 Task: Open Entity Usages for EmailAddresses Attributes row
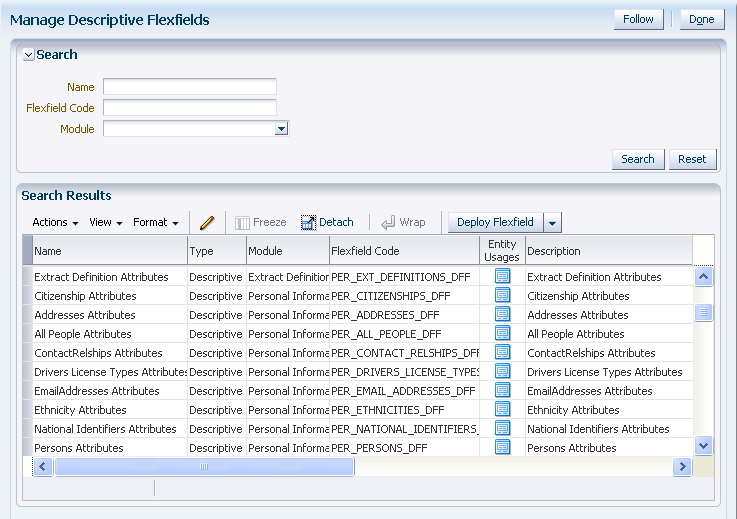(502, 390)
